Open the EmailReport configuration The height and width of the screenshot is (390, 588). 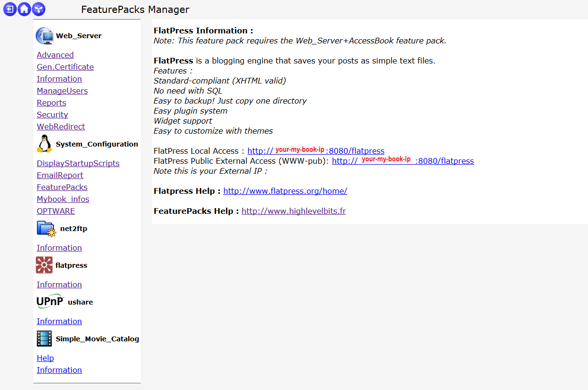tap(60, 175)
